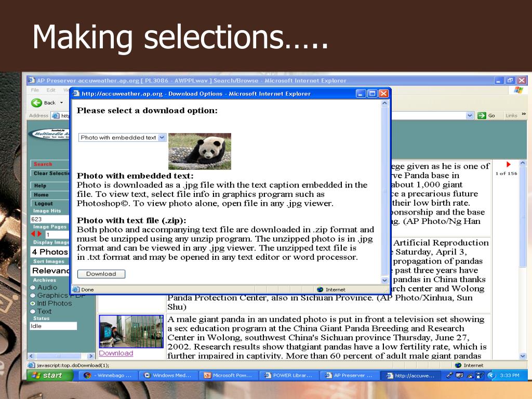Click the Done page icon in dialog status bar
This screenshot has height=399, width=532.
(x=76, y=289)
